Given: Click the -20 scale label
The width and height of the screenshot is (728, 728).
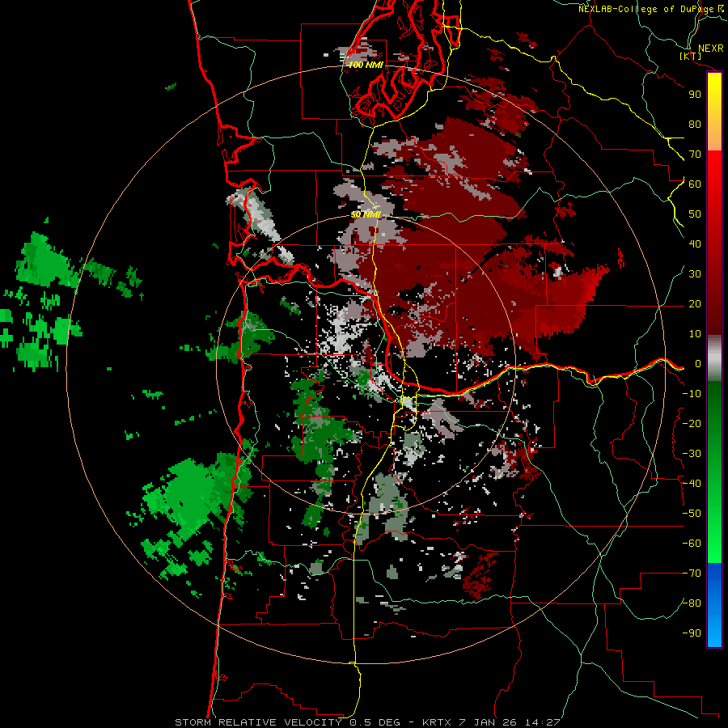Looking at the screenshot, I should 692,423.
